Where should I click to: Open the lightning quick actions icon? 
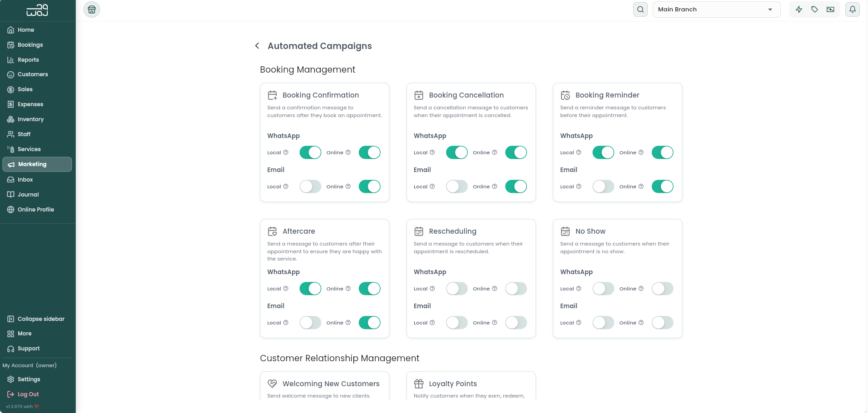point(799,10)
